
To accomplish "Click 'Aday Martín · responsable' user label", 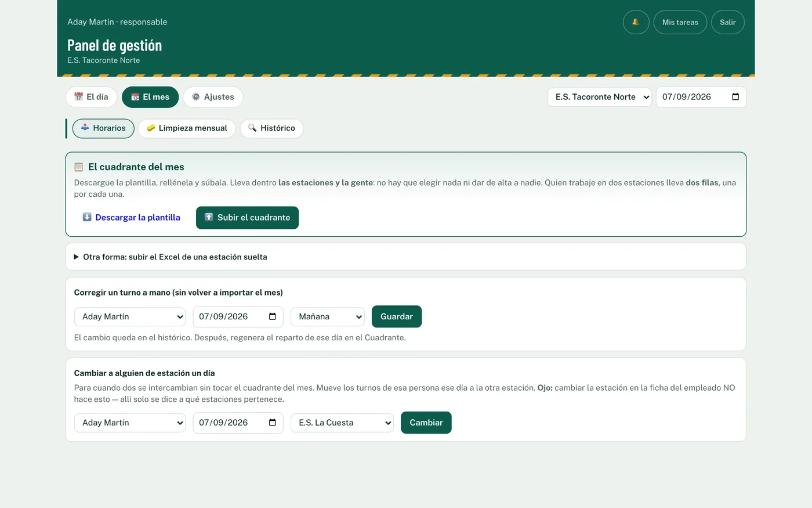I will [117, 22].
